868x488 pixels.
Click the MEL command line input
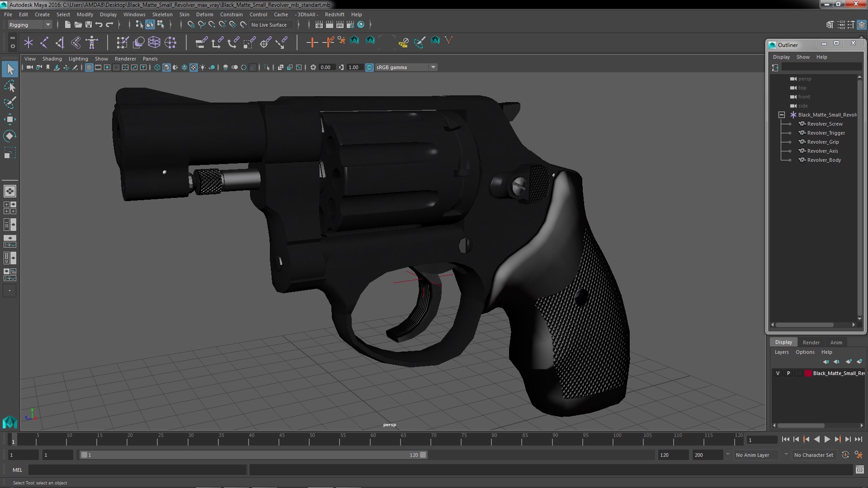click(137, 470)
